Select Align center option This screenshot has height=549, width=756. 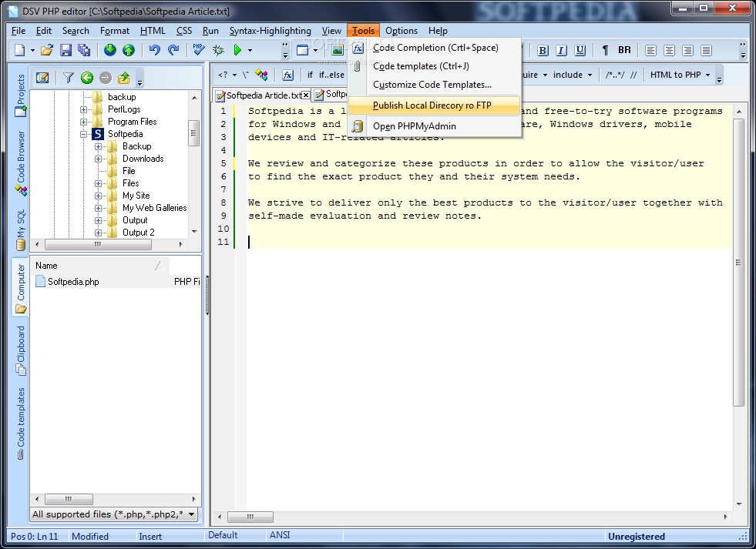pos(669,50)
